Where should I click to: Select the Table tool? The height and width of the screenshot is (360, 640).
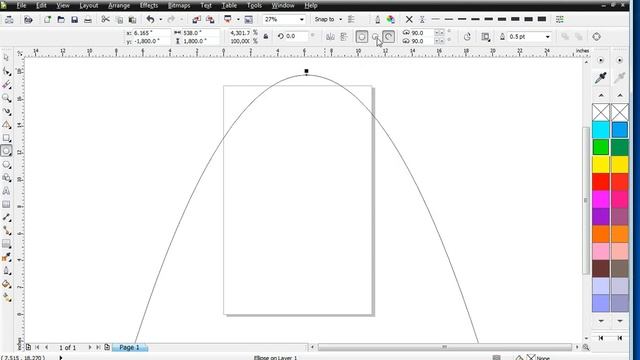[6, 204]
